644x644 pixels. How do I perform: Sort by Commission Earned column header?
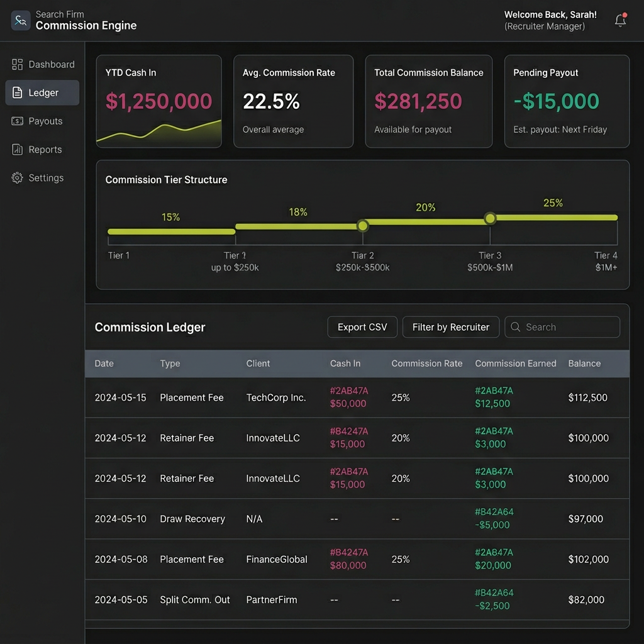[516, 364]
